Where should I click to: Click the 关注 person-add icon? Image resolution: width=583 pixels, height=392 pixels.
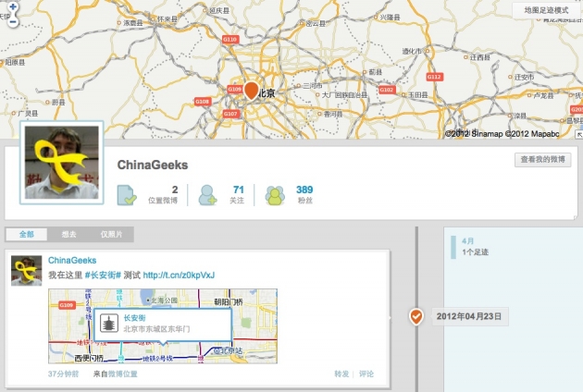(x=207, y=195)
